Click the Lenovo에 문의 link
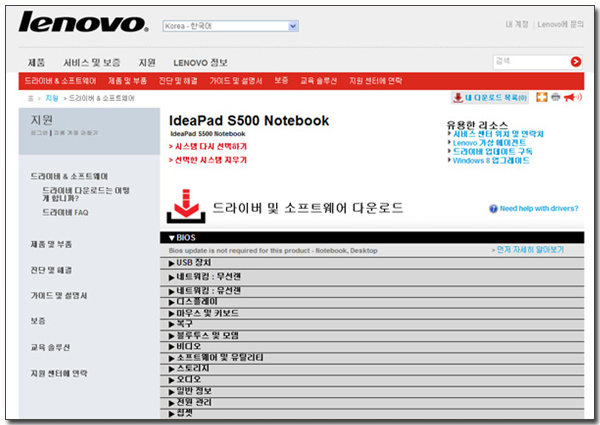The height and width of the screenshot is (425, 600). click(561, 24)
